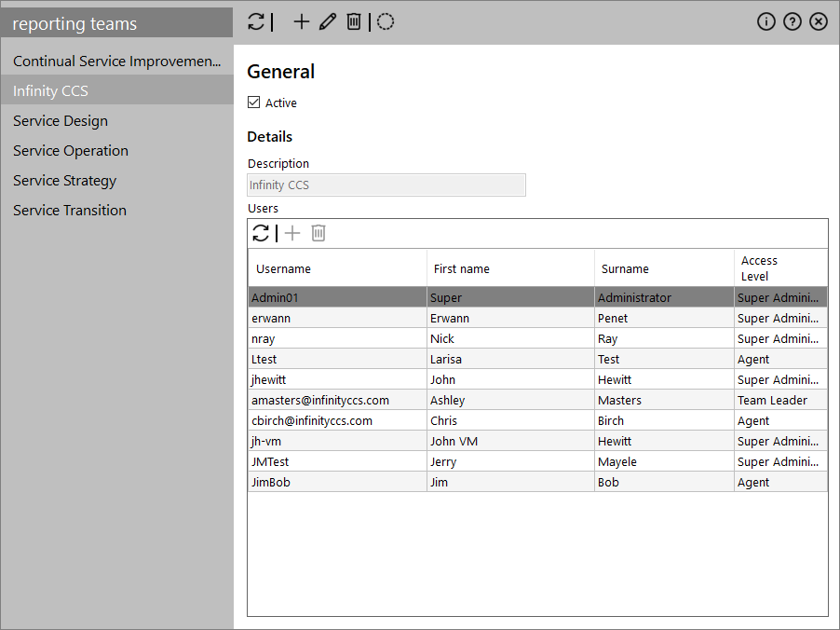Select the Admin01 user row
This screenshot has height=630, width=840.
point(538,297)
